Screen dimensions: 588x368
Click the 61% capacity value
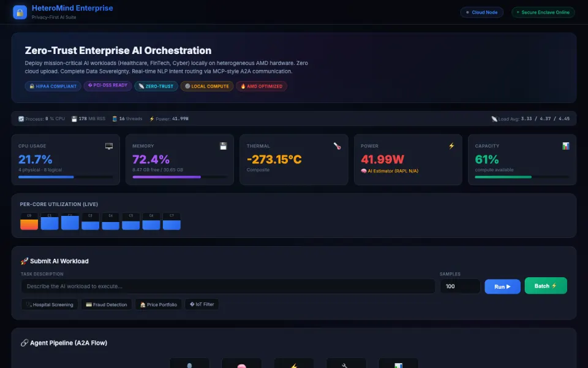click(487, 159)
